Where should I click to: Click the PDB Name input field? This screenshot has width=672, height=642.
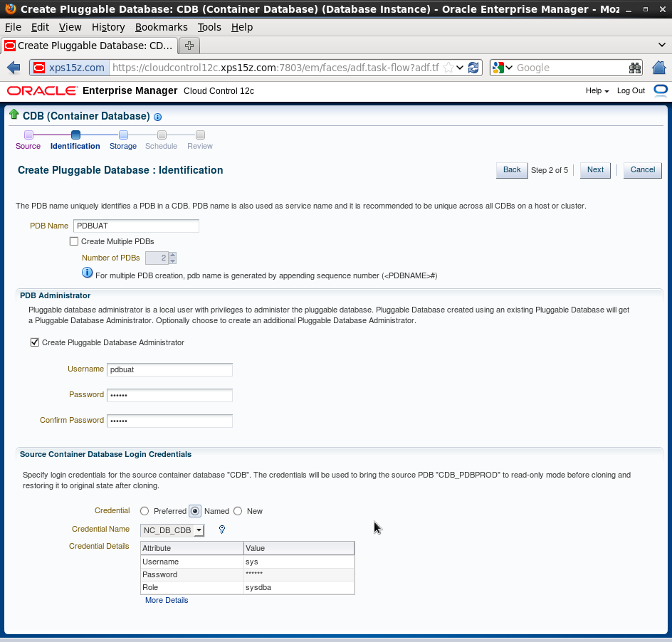(136, 226)
